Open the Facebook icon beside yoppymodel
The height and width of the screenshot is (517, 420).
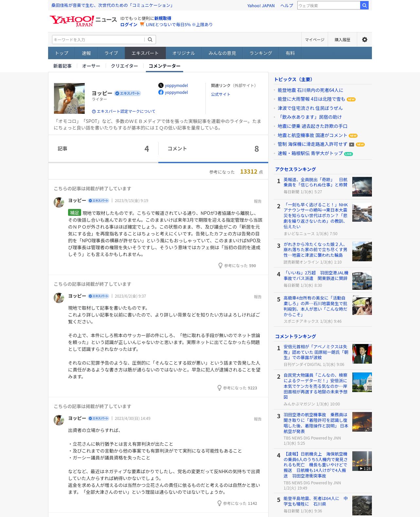point(161,92)
